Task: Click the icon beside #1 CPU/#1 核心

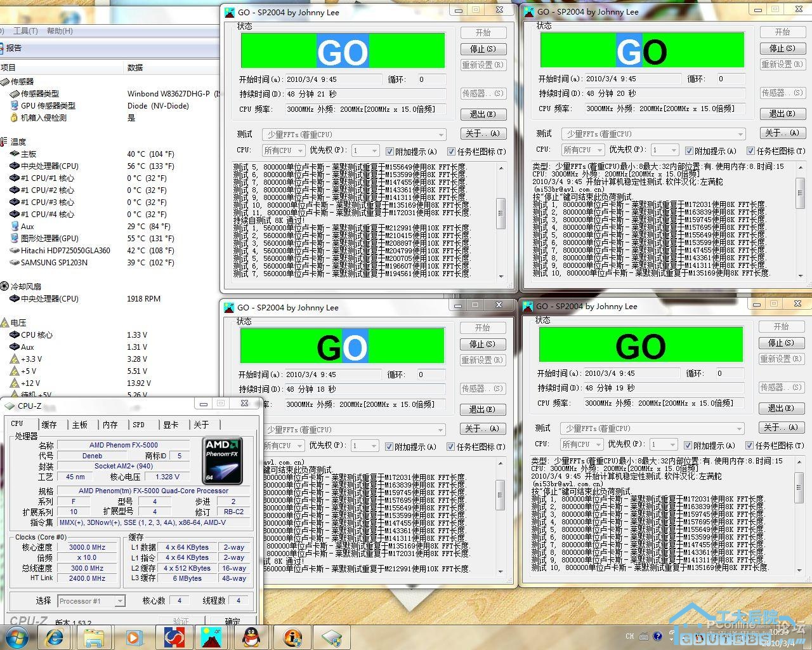Action: pyautogui.click(x=14, y=178)
